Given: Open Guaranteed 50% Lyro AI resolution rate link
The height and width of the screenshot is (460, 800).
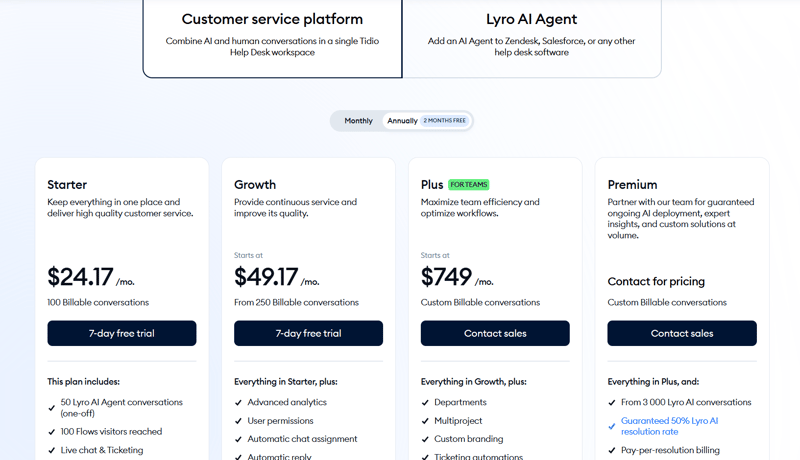Looking at the screenshot, I should pyautogui.click(x=669, y=427).
